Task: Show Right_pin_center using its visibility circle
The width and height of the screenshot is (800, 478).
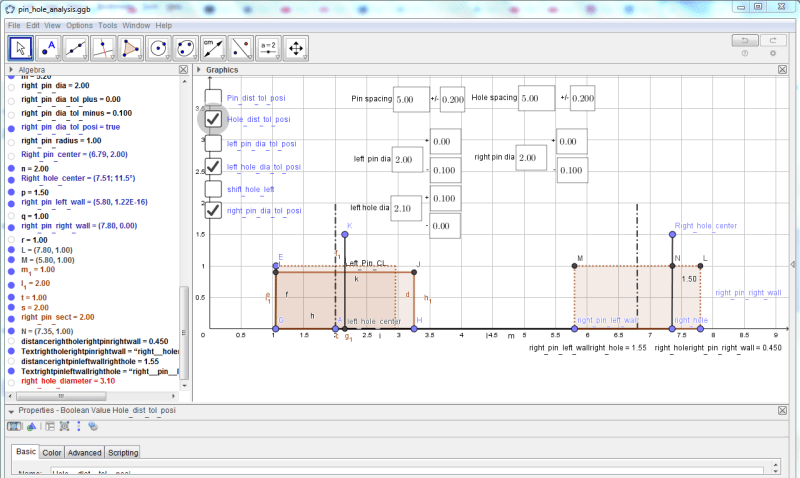Action: point(11,156)
